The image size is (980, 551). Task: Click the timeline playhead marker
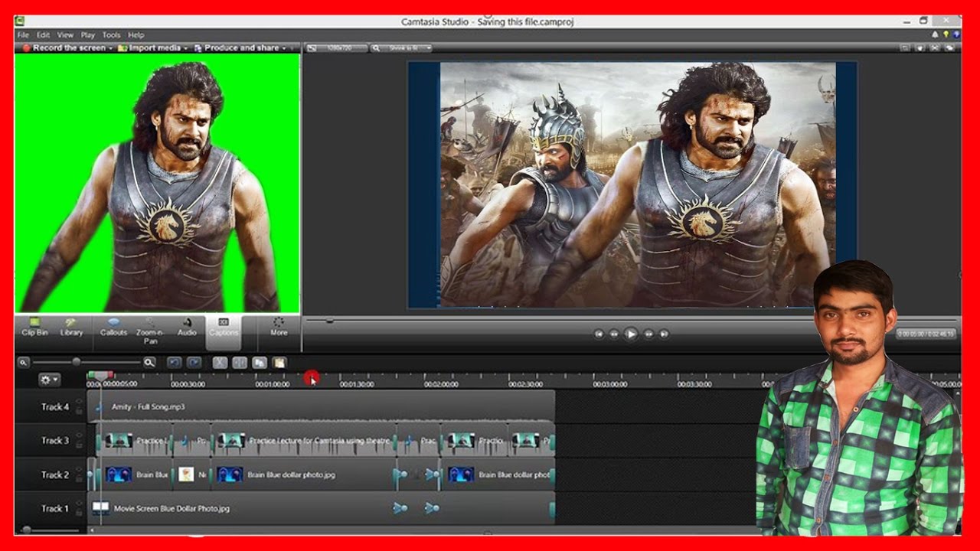tap(100, 375)
